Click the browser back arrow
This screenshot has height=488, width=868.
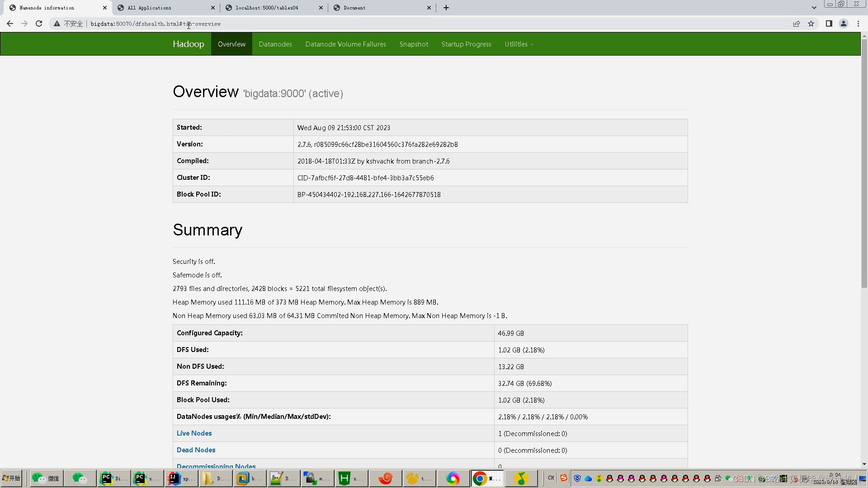[x=10, y=23]
